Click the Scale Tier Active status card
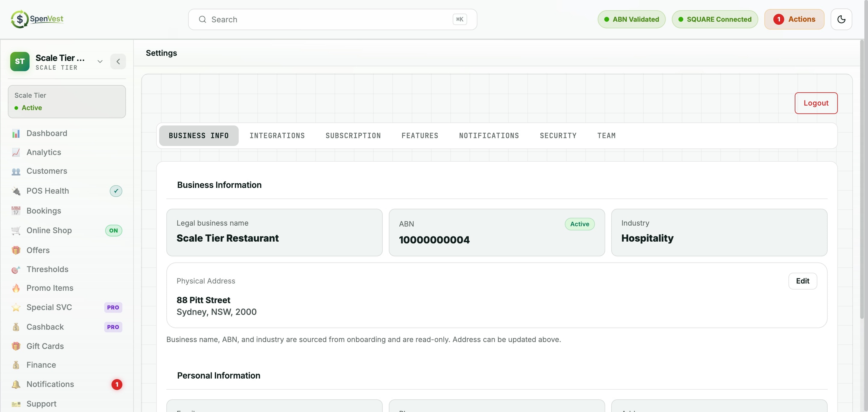This screenshot has width=868, height=412. (67, 101)
